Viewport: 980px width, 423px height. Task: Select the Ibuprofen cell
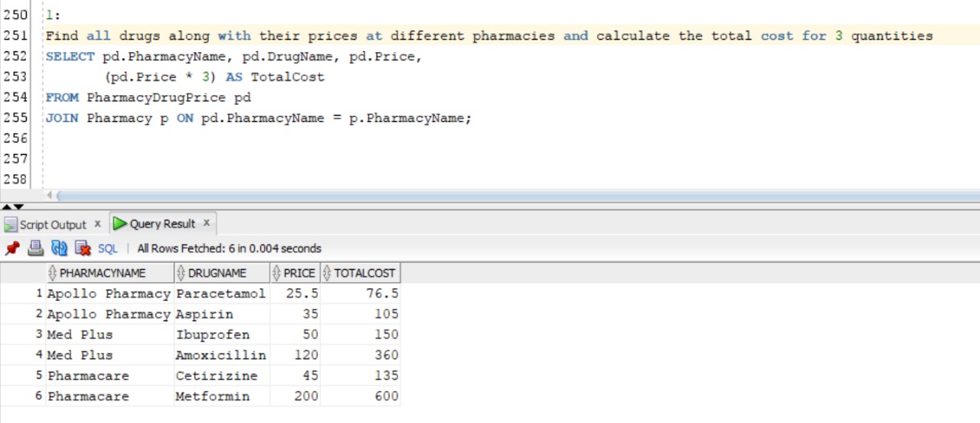pos(221,335)
